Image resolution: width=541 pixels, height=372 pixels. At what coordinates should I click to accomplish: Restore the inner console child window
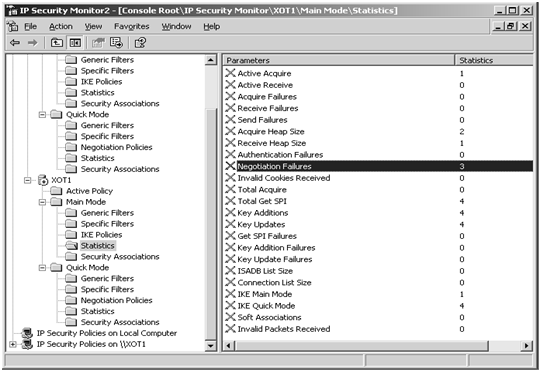(511, 26)
